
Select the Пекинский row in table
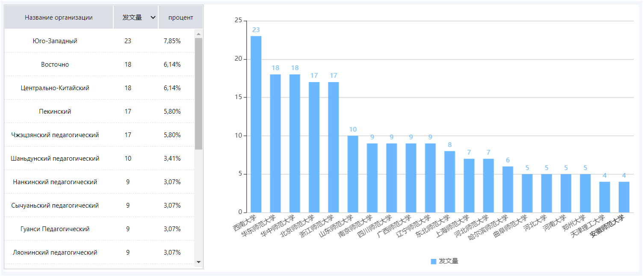[55, 112]
